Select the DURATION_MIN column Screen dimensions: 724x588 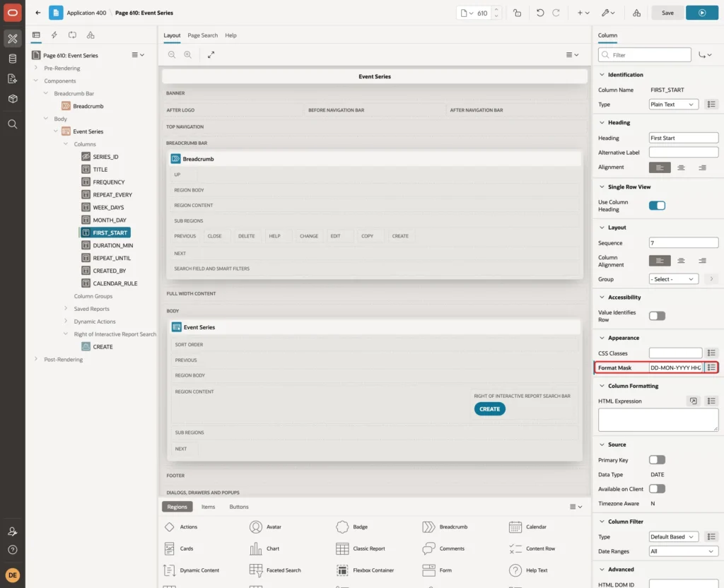pos(112,245)
